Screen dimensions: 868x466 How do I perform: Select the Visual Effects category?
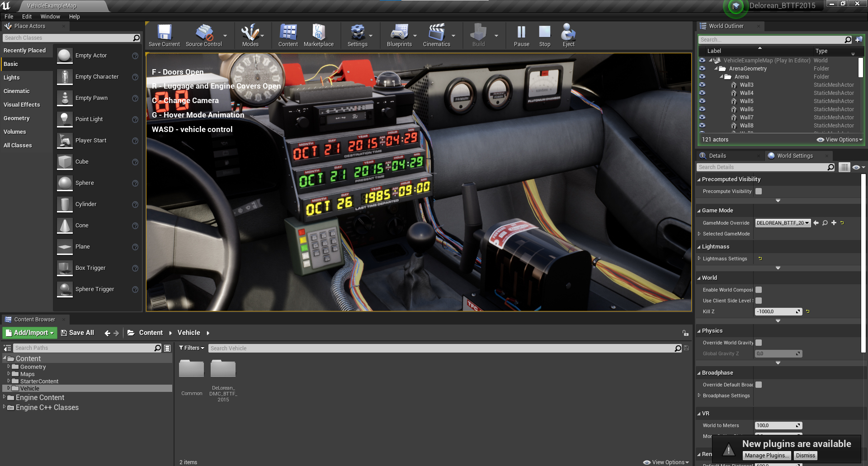22,105
